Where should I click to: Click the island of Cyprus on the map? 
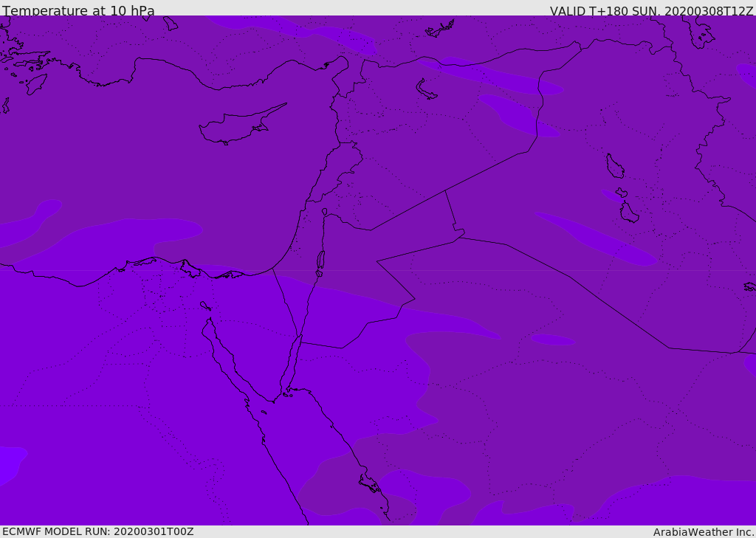pyautogui.click(x=242, y=125)
